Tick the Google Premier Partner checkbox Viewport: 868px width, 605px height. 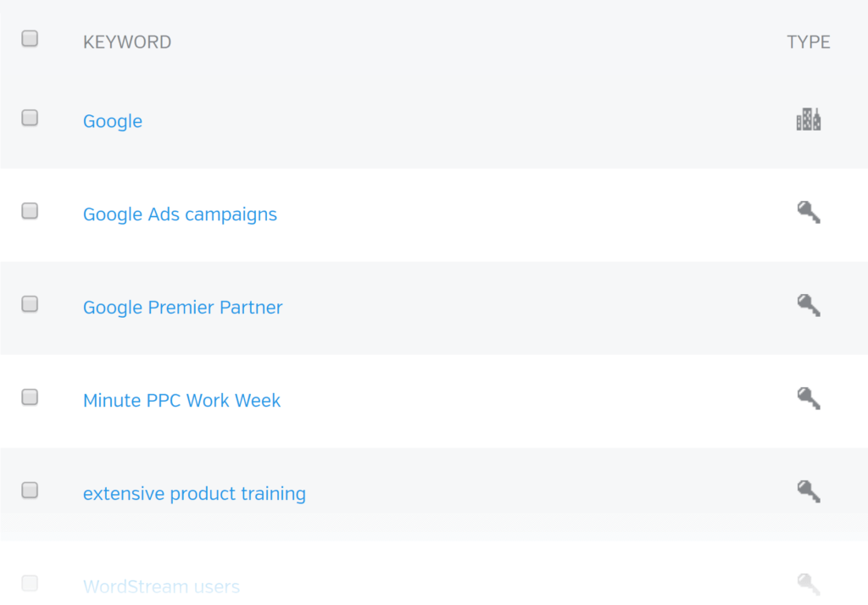point(30,305)
